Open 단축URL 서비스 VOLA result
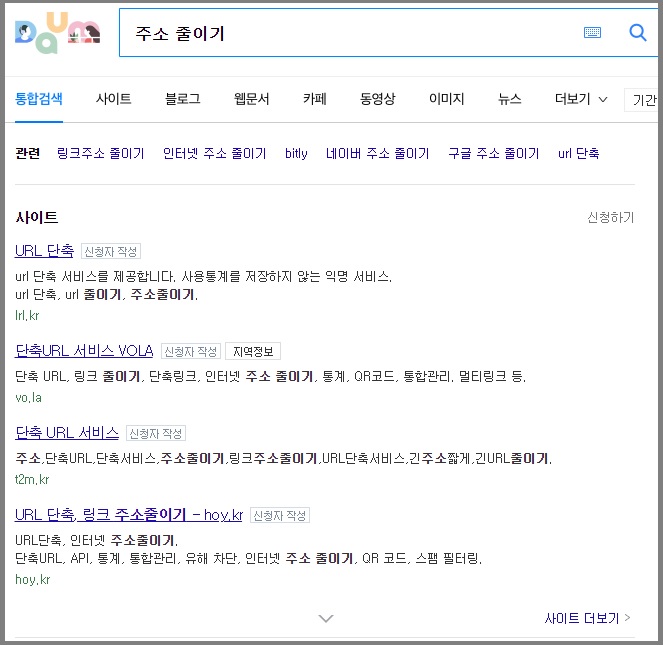663x645 pixels. coord(84,351)
